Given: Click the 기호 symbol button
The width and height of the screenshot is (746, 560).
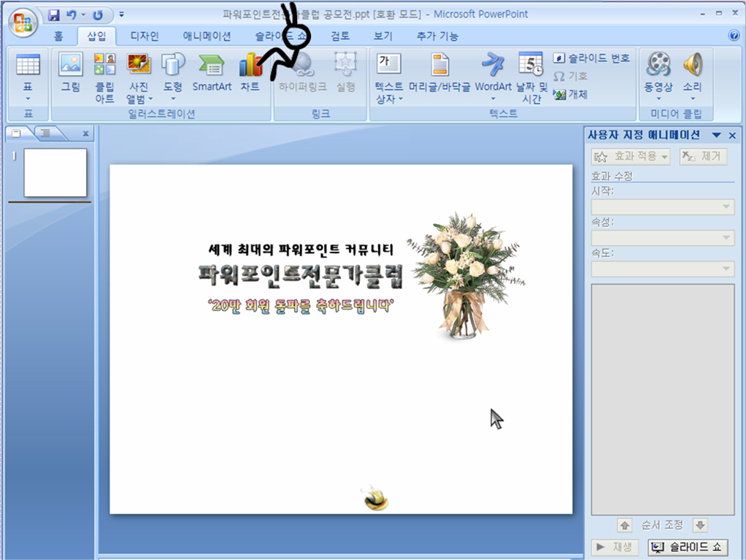Looking at the screenshot, I should [x=570, y=76].
